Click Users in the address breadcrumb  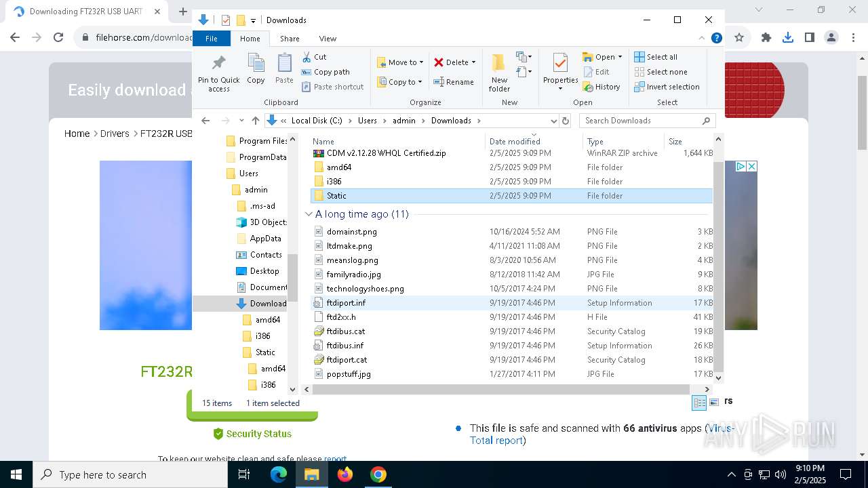pos(368,121)
